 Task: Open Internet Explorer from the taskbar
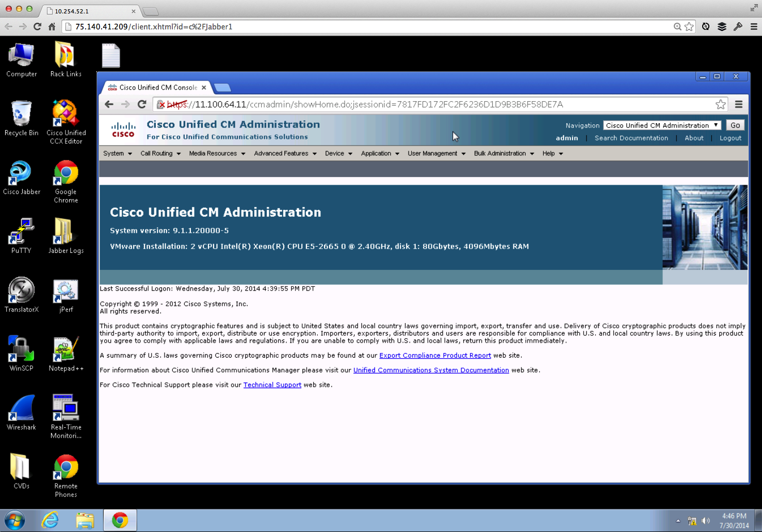pos(50,520)
